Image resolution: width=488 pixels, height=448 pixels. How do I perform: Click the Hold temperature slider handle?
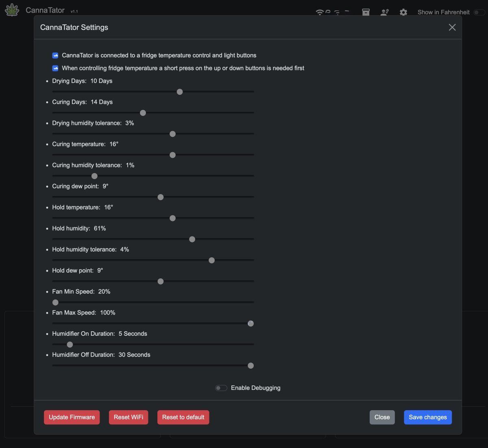(x=172, y=219)
